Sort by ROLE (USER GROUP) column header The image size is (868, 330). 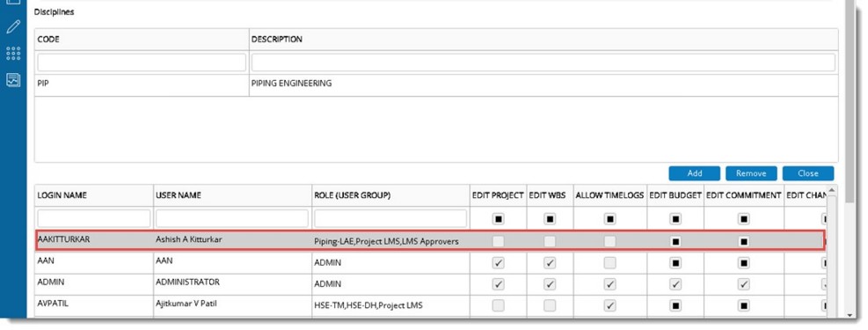pos(390,195)
